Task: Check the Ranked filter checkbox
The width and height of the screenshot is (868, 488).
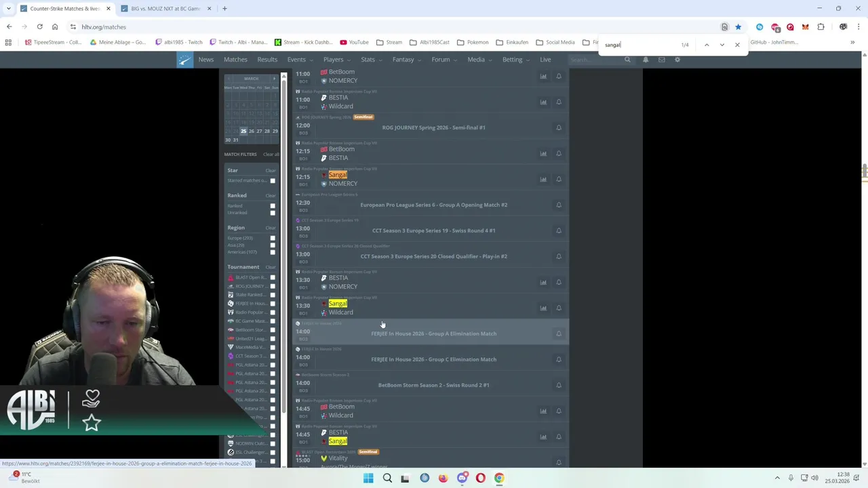Action: (273, 206)
